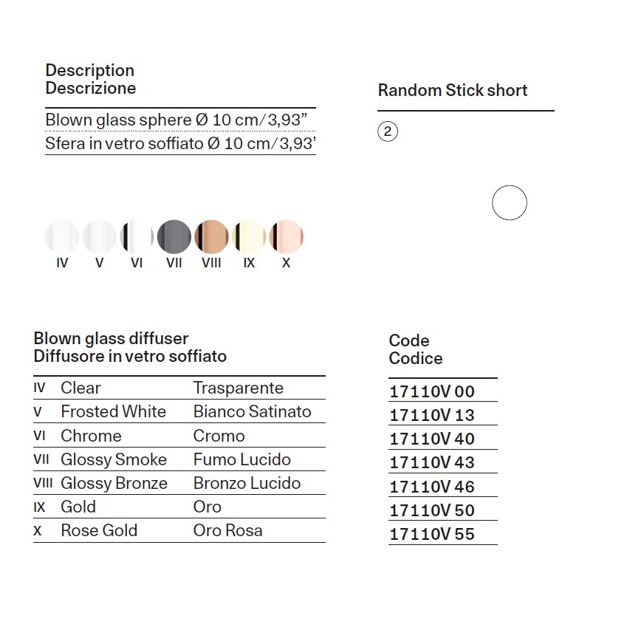Choose the Glossy Smoke swatch VII
The height and width of the screenshot is (644, 644).
tap(174, 237)
